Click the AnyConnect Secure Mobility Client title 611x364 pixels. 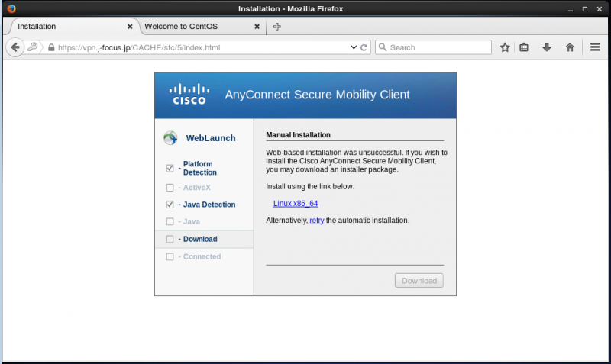317,95
